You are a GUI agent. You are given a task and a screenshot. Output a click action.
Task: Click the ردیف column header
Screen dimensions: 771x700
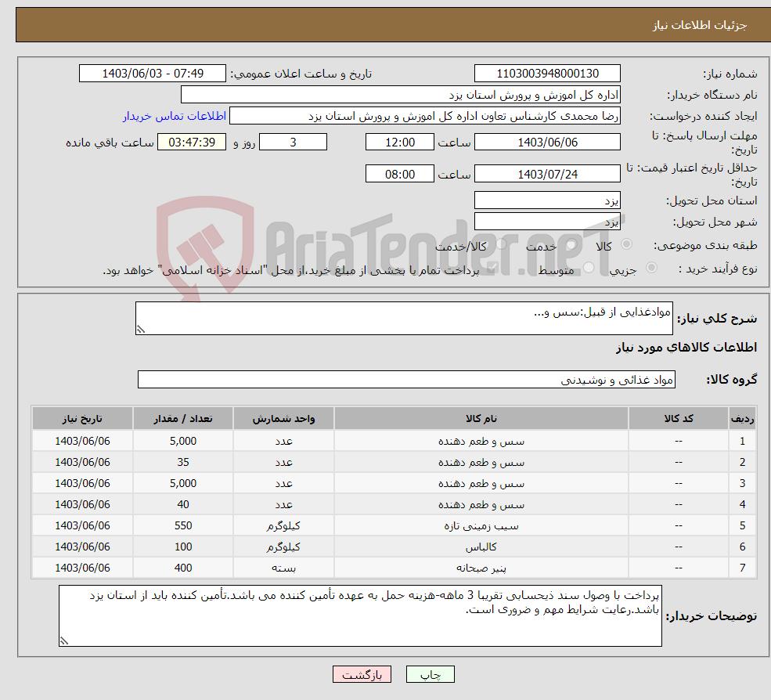(743, 418)
